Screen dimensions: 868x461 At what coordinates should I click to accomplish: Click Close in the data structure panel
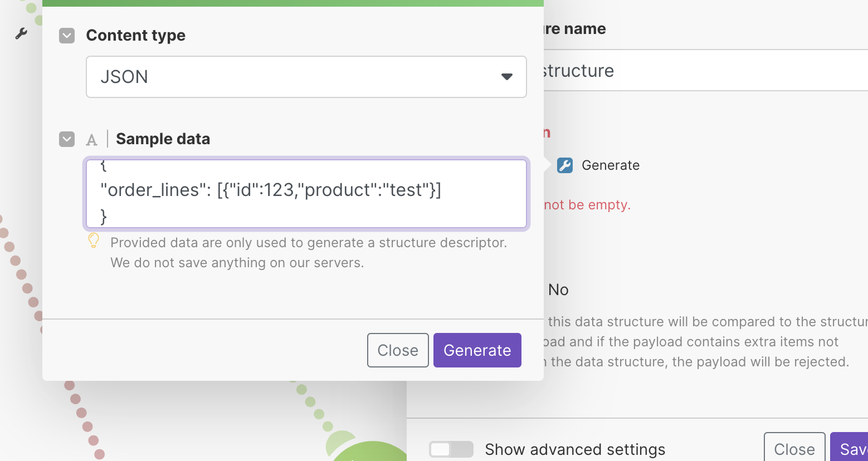click(x=794, y=449)
